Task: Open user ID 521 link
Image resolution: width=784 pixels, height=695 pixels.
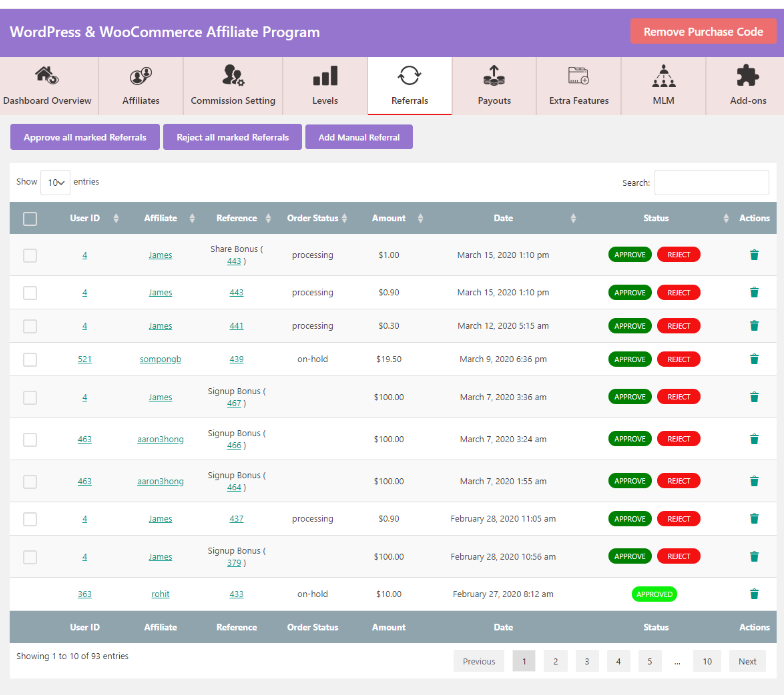Action: [84, 359]
